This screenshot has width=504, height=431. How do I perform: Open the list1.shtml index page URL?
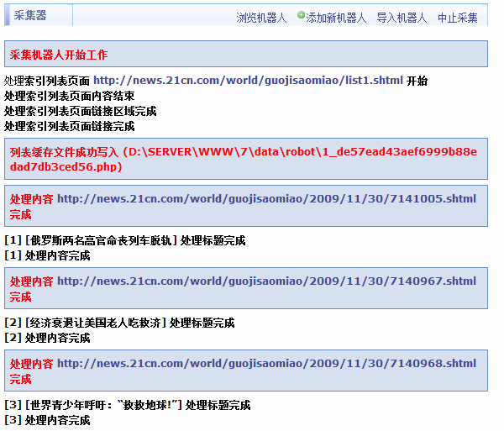[248, 81]
